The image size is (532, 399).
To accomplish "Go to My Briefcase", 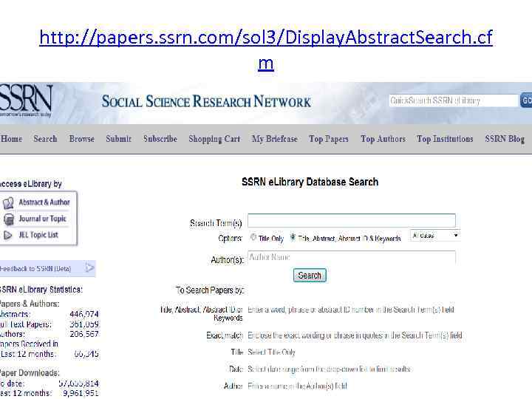I will pos(274,139).
